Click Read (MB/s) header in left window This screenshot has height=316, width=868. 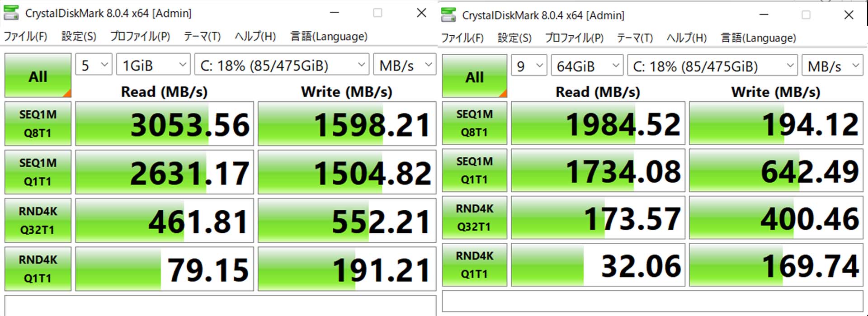pyautogui.click(x=164, y=92)
